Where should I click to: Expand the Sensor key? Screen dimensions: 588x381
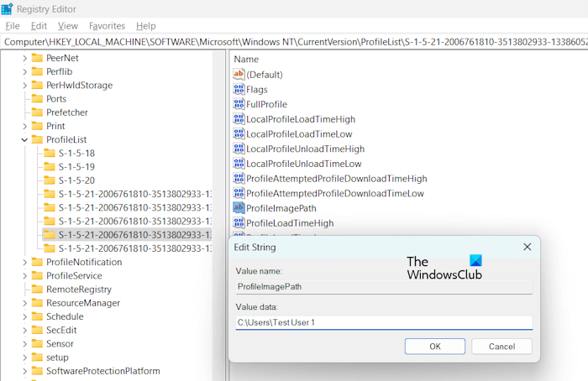(x=24, y=344)
